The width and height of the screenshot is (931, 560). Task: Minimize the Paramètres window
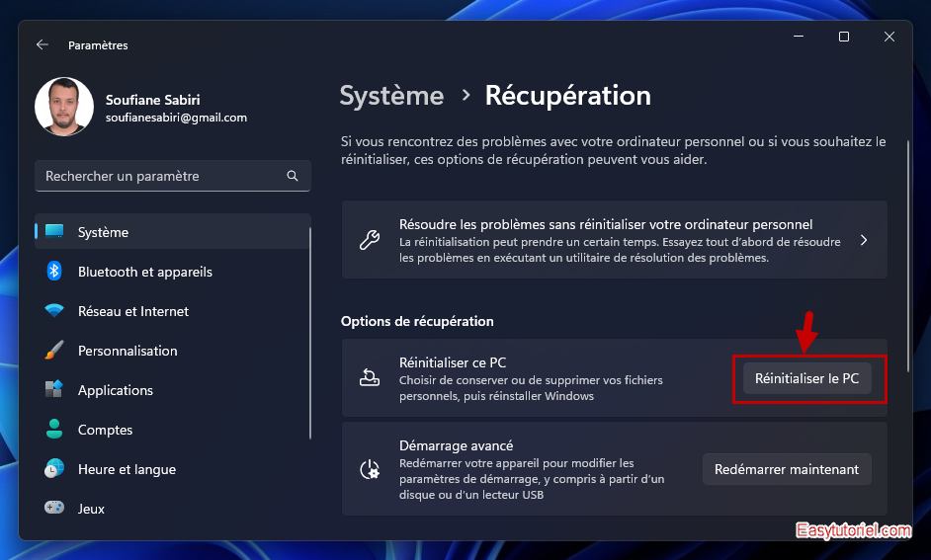click(799, 37)
